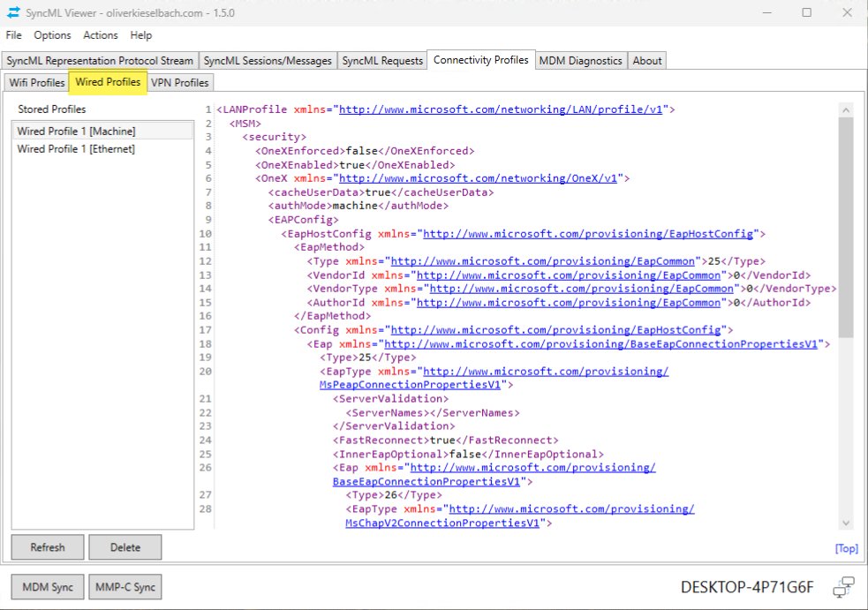The width and height of the screenshot is (868, 610).
Task: Open the Help menu
Action: pos(140,35)
